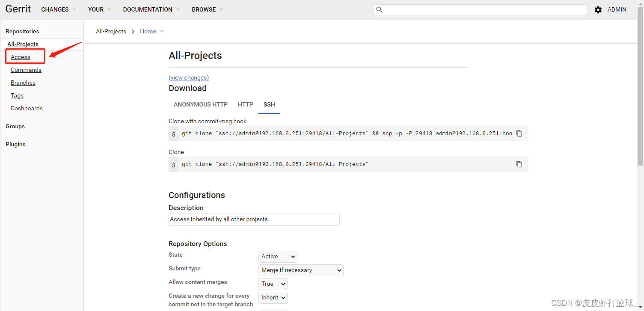Expand the State dropdown set to Active

tap(278, 257)
